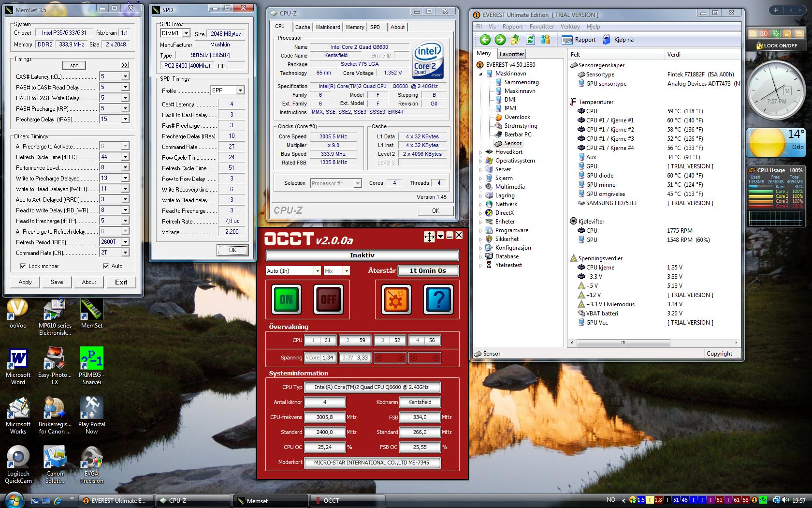Click the LOCK ON/OFF sidebar gadget
Image resolution: width=812 pixels, height=508 pixels.
tap(776, 45)
